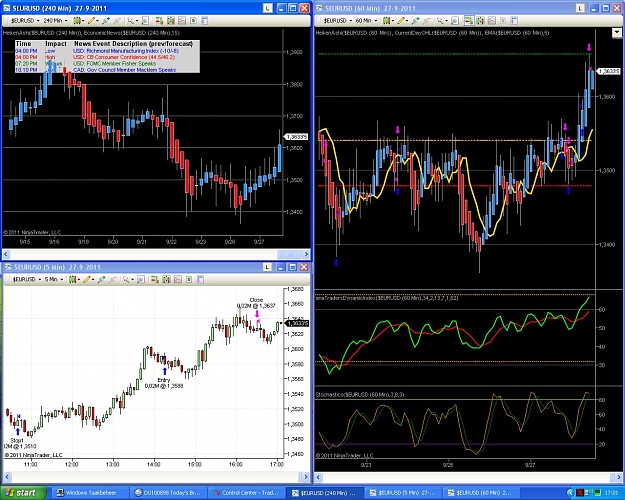This screenshot has width=625, height=500.
Task: Click the right scroll arrow under 240 Min chart
Action: (306, 254)
